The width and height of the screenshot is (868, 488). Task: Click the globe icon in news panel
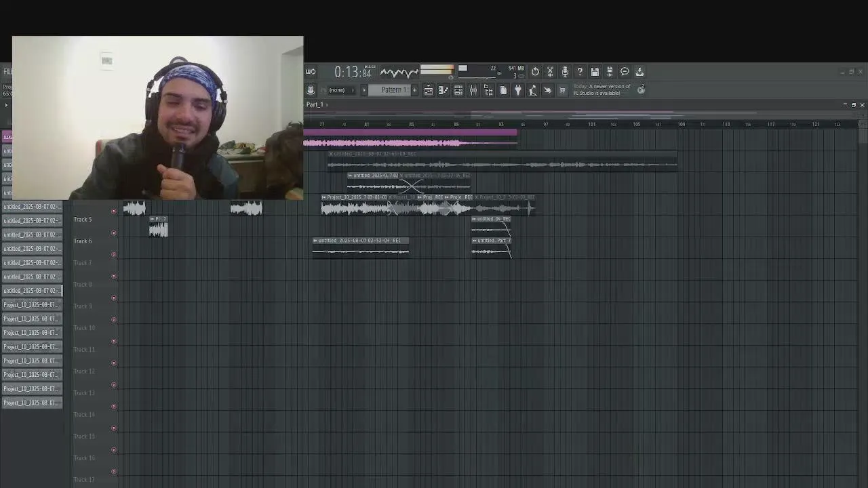pyautogui.click(x=641, y=89)
